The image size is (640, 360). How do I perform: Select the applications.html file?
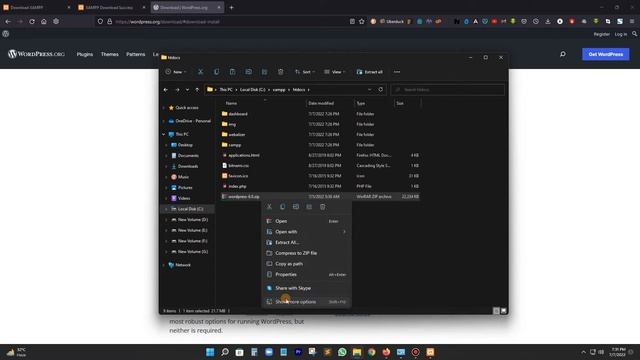(244, 155)
